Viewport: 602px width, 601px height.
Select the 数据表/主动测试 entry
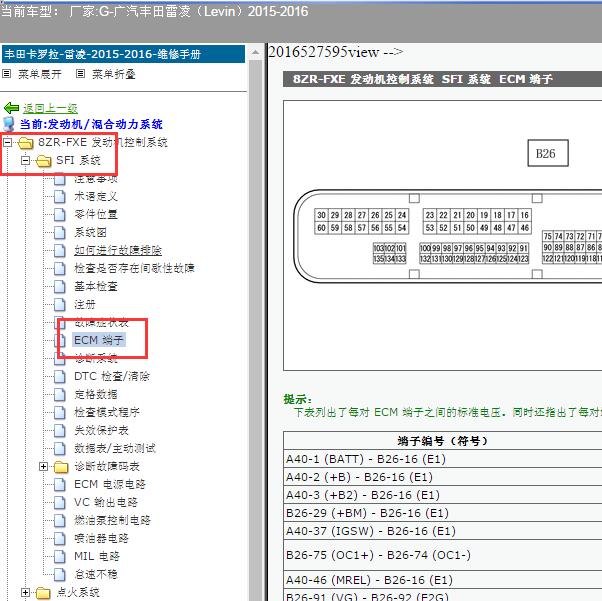(x=115, y=449)
